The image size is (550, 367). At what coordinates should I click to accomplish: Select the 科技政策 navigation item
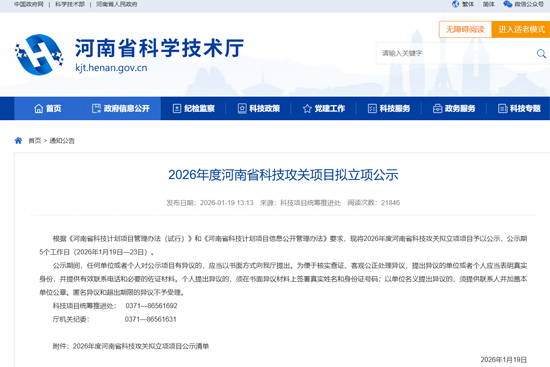[x=259, y=108]
